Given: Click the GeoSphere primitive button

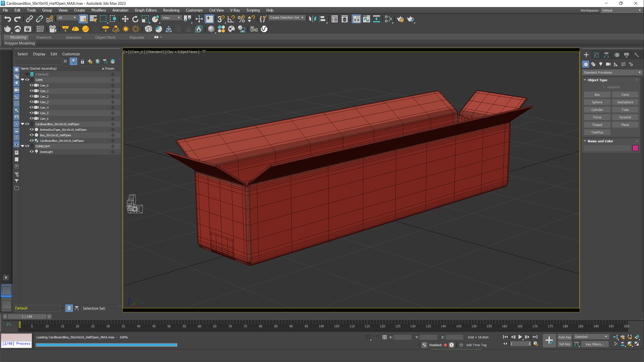Looking at the screenshot, I should click(x=625, y=102).
